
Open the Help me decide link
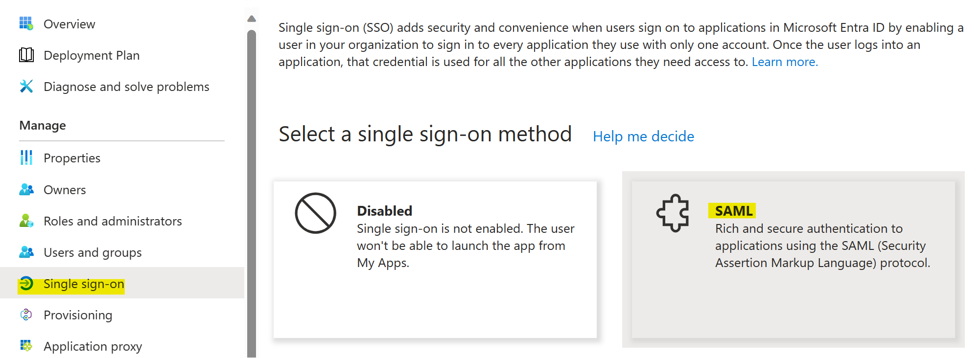point(643,136)
